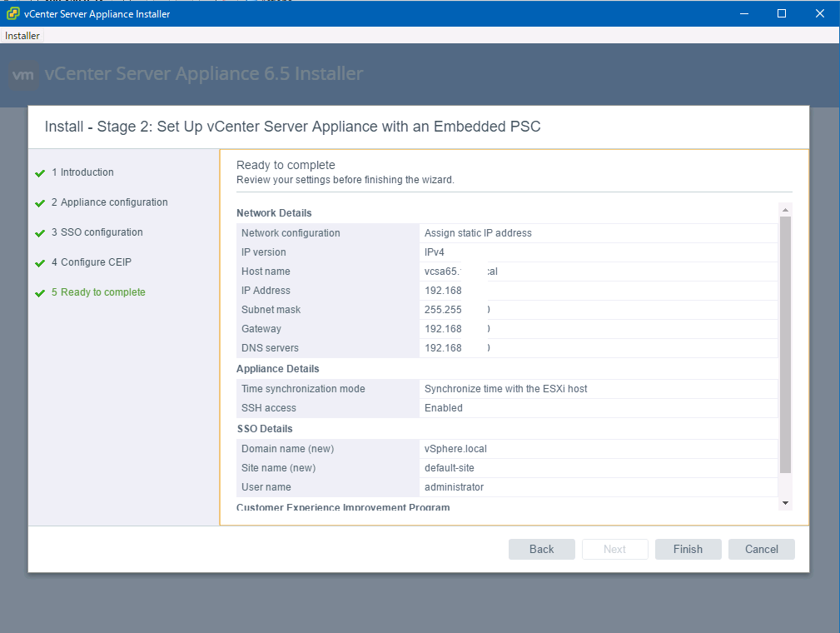Go to step 3 SSO configuration
The width and height of the screenshot is (840, 633).
click(97, 232)
